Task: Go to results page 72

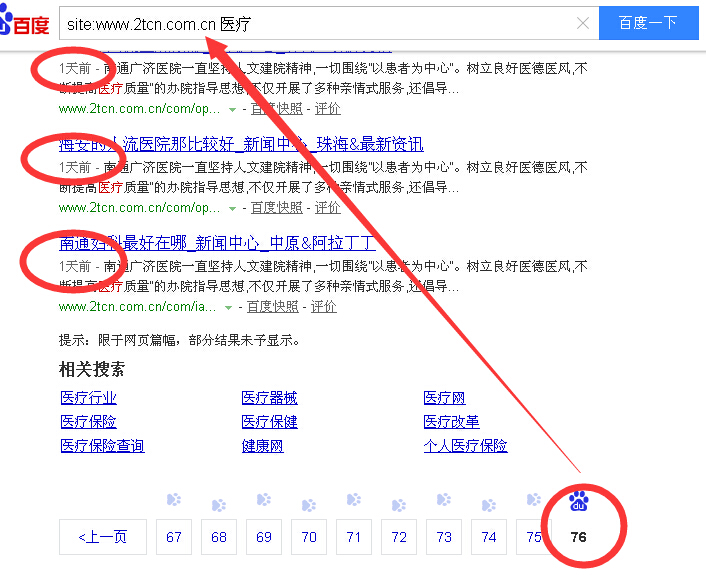Action: pos(399,537)
